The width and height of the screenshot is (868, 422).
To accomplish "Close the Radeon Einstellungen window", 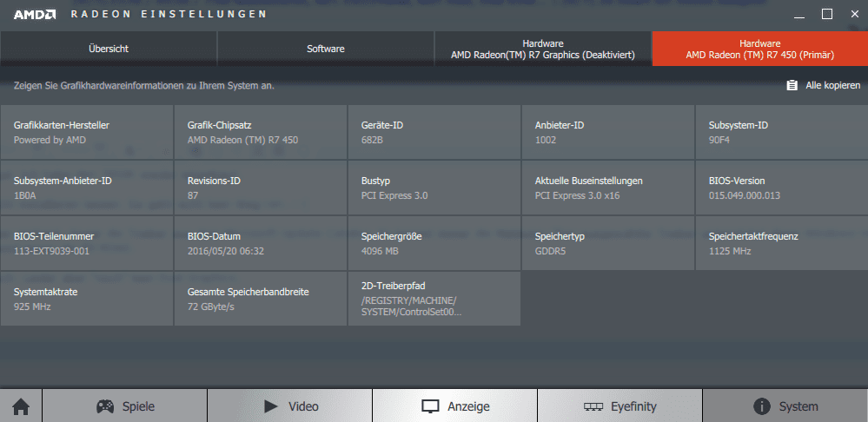I will pyautogui.click(x=855, y=15).
